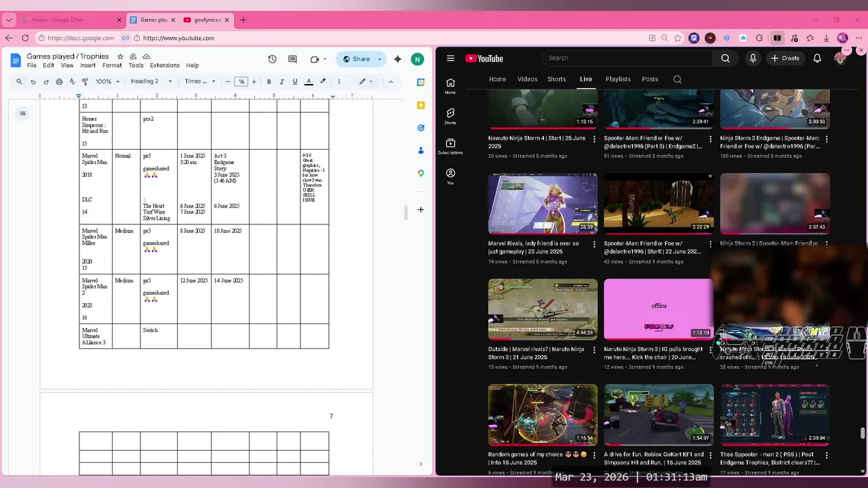Click the Share button in Docs
This screenshot has height=488, width=868.
(356, 59)
